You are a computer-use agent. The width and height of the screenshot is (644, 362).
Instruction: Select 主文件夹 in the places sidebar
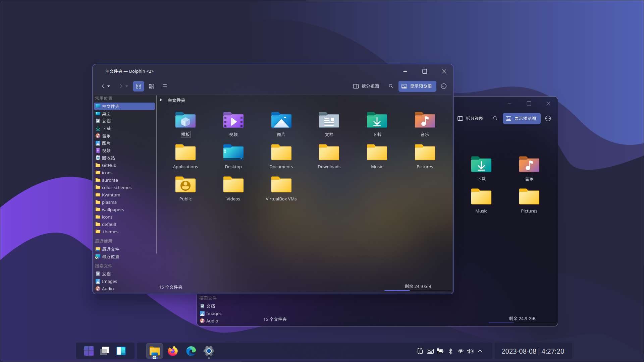[x=124, y=106]
